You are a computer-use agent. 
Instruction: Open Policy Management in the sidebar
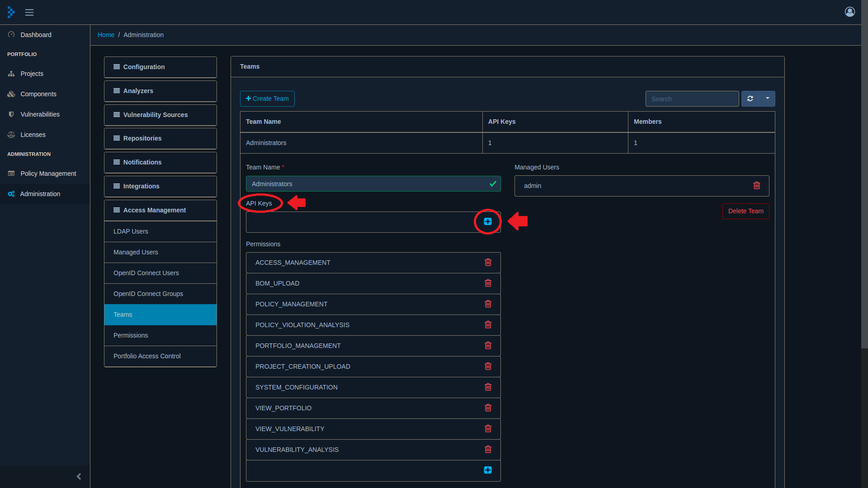(45, 174)
